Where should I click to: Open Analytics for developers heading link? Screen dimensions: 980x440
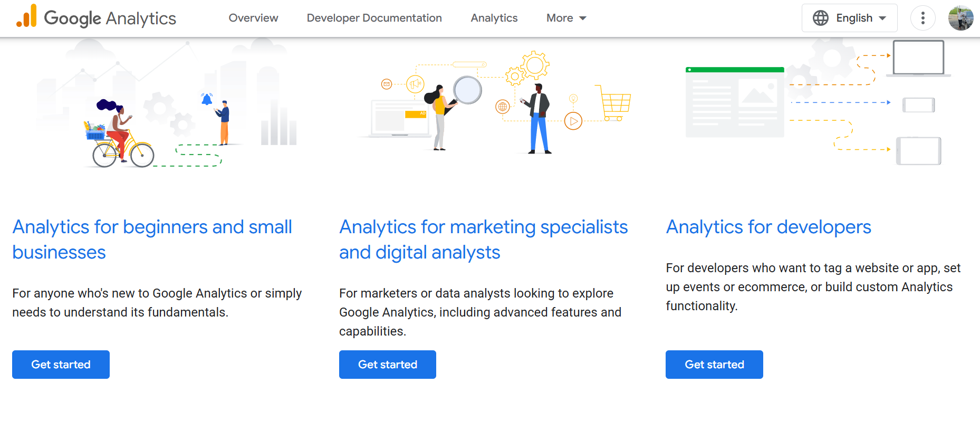pos(768,227)
